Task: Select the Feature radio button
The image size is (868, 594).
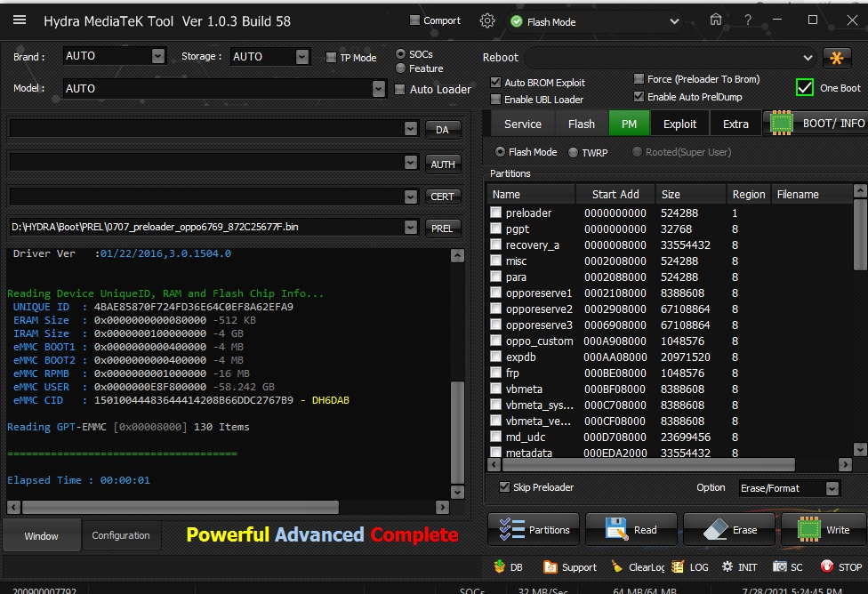Action: coord(401,68)
